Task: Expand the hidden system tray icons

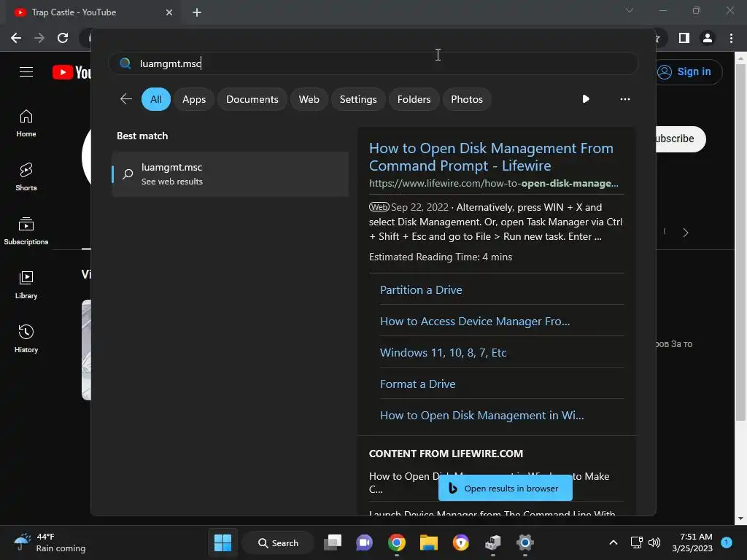Action: (614, 542)
